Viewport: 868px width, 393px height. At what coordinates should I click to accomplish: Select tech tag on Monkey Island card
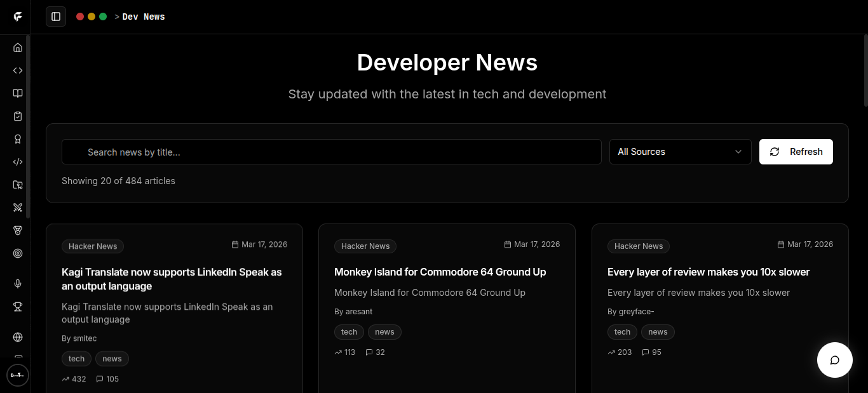[349, 332]
